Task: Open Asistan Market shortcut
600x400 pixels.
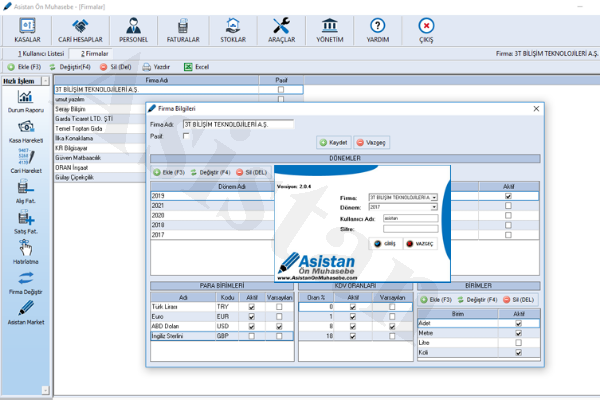Action: [26, 313]
